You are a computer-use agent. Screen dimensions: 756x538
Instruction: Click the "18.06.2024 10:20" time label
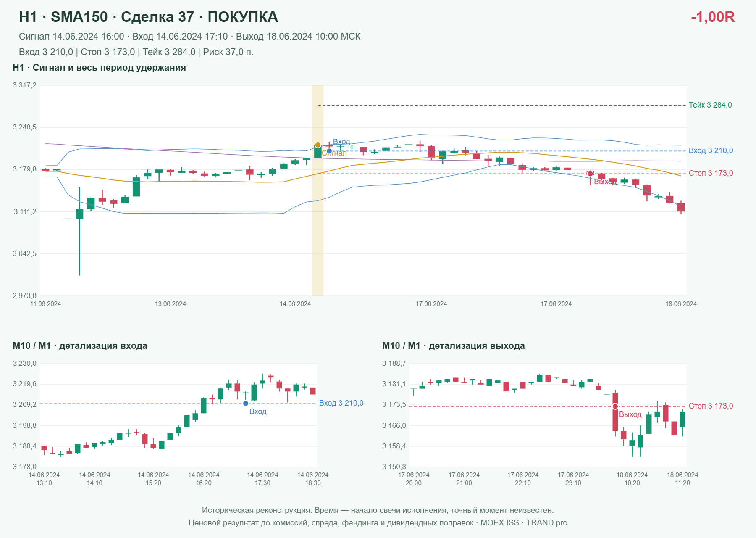click(x=632, y=479)
